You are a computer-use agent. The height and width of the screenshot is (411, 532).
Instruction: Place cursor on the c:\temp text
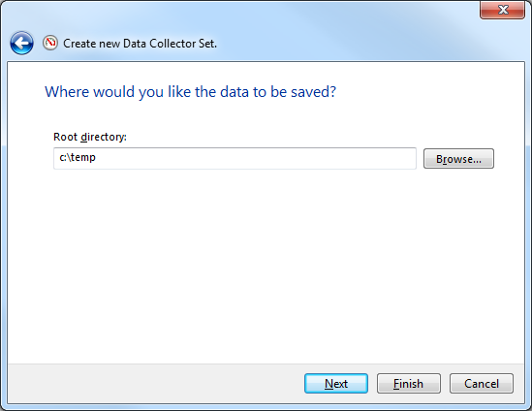click(78, 158)
